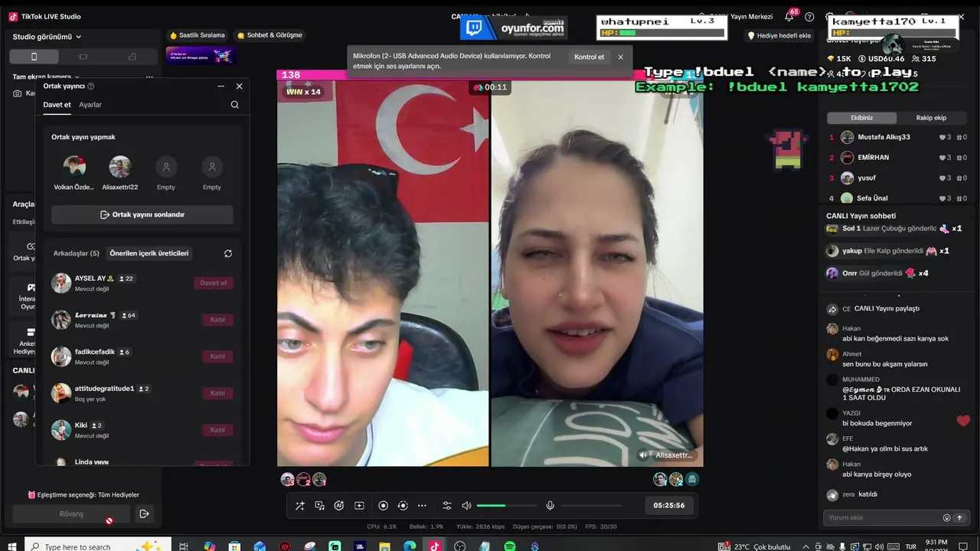Open TikTok LIVE Studio taskbar icon
This screenshot has height=551, width=980.
point(434,546)
